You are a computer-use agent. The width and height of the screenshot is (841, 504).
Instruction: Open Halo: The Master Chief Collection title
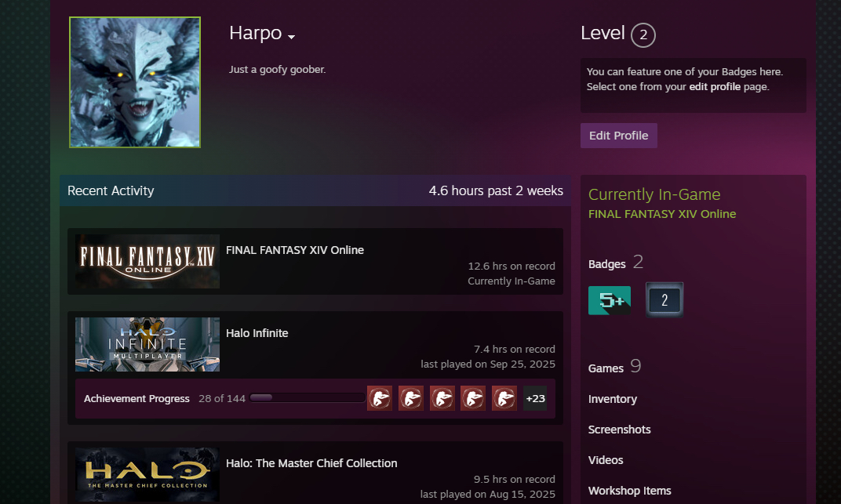click(x=311, y=463)
